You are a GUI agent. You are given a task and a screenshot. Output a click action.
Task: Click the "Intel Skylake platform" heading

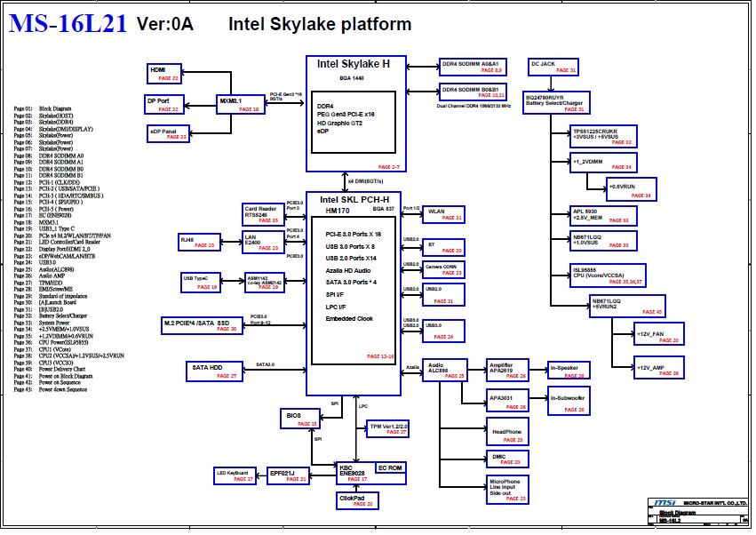point(320,24)
